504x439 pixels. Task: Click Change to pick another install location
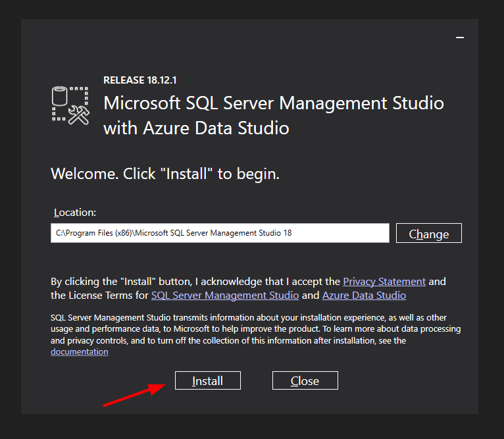click(429, 234)
